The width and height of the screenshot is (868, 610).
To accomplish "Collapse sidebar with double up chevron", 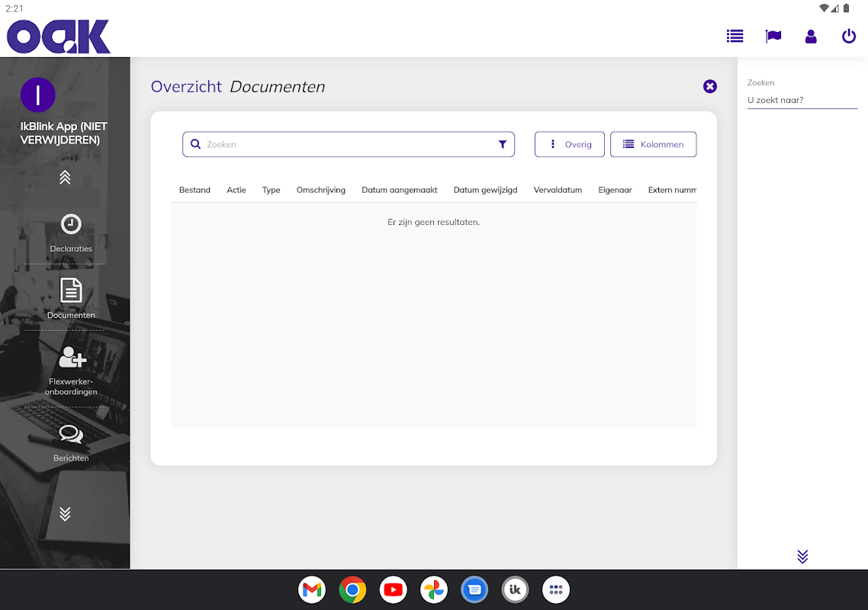I will click(65, 177).
